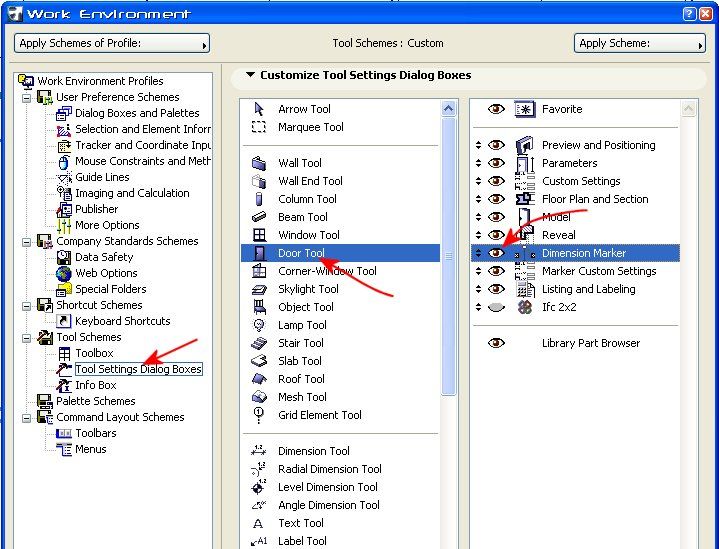Click the Wall Tool icon
The height and width of the screenshot is (549, 719).
tap(259, 163)
